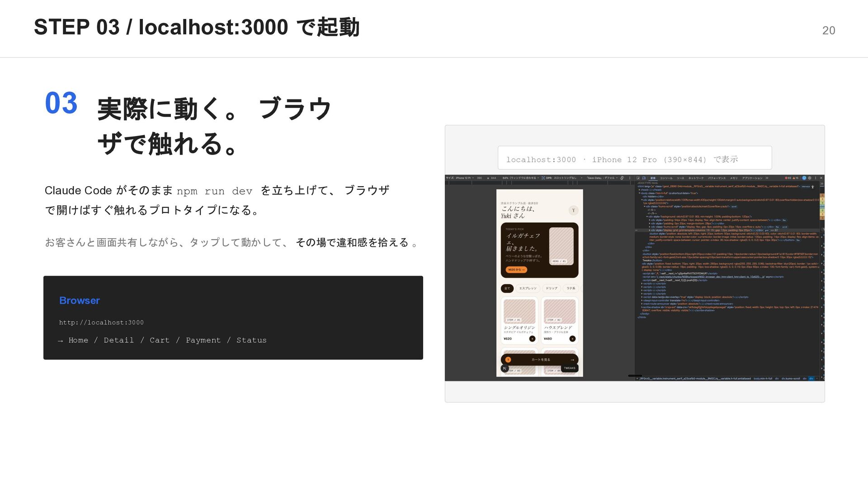Open DevTools settings gear icon
This screenshot has width=868, height=488.
[x=810, y=178]
